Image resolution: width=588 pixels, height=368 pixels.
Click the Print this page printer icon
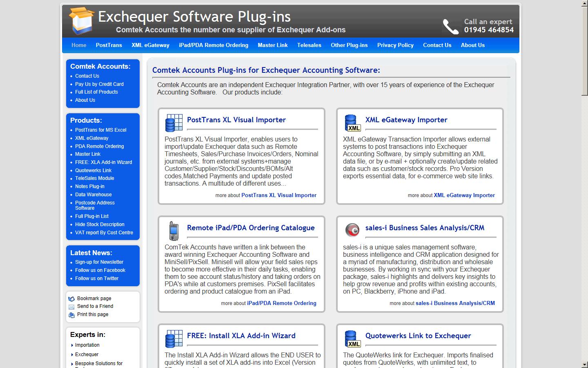click(x=71, y=315)
